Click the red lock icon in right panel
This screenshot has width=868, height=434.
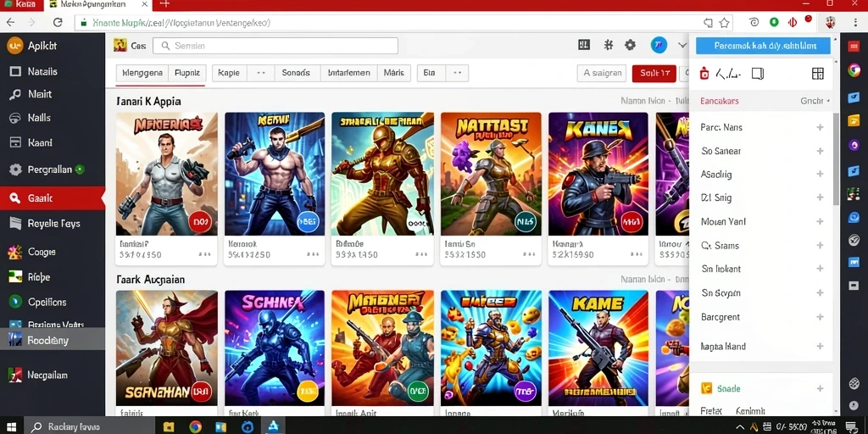[x=704, y=74]
